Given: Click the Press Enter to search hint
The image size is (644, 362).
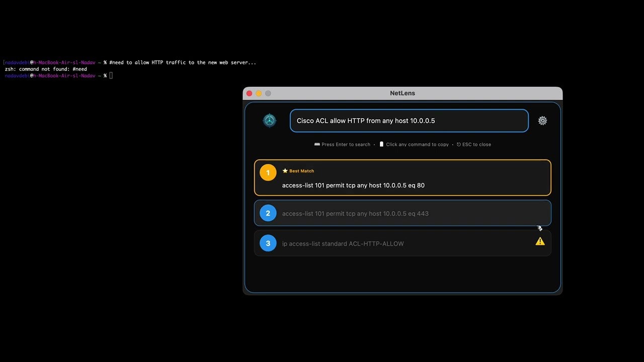Looking at the screenshot, I should click(x=345, y=144).
